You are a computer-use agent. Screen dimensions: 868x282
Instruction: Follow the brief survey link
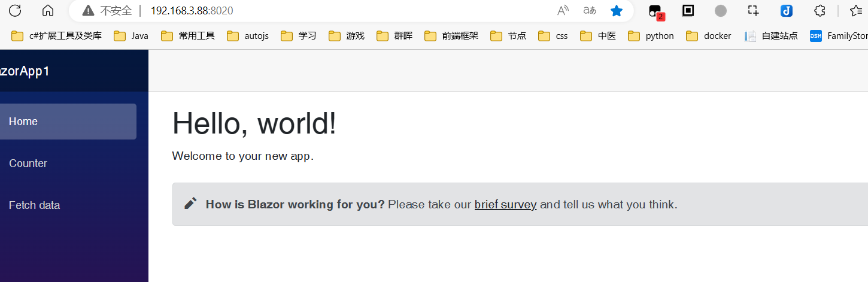point(505,204)
